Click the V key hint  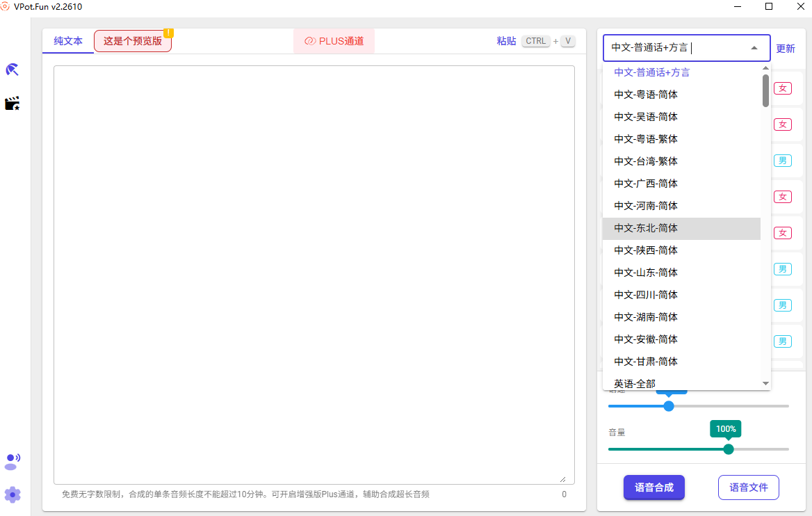[568, 41]
